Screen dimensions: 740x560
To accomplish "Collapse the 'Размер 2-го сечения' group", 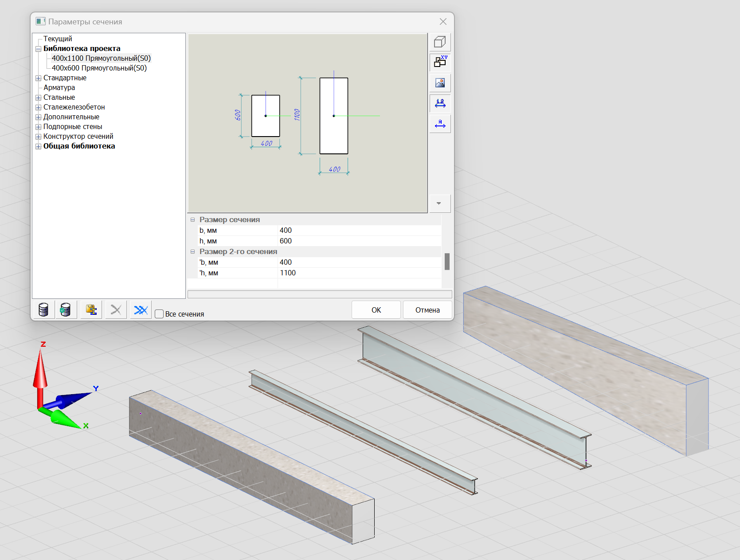I will pos(193,251).
